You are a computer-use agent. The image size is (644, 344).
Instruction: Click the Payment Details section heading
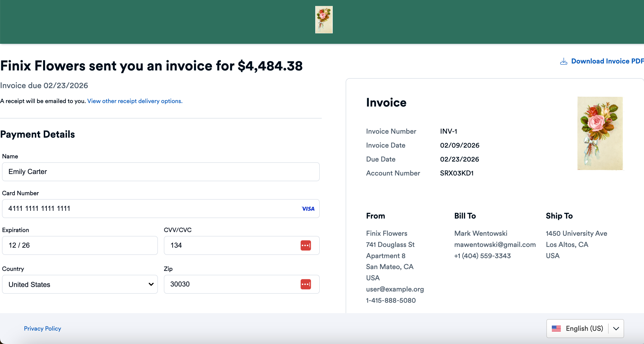point(38,134)
